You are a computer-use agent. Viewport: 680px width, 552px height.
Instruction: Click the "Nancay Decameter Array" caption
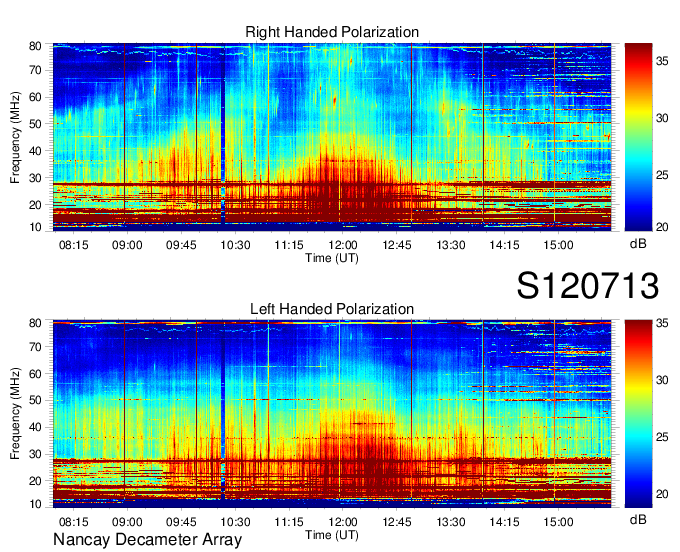click(x=147, y=540)
